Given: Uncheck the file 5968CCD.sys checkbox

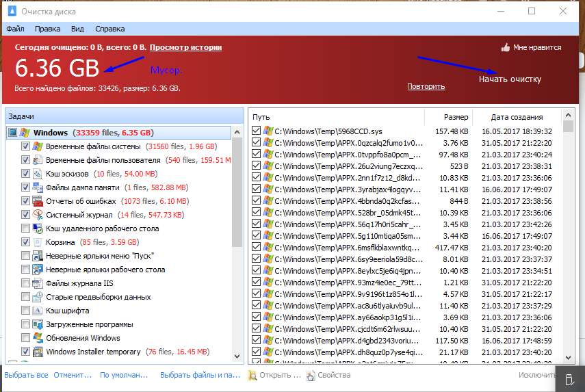Looking at the screenshot, I should (x=257, y=130).
